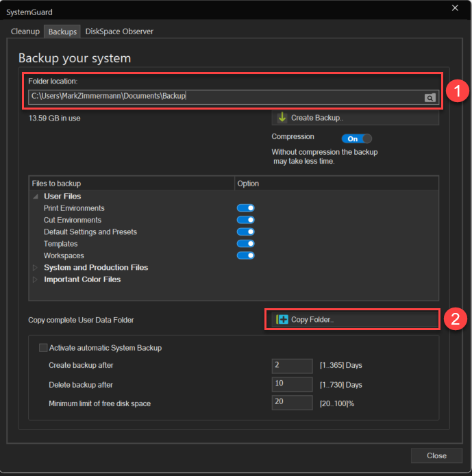Expand Important Color Files node

[x=35, y=279]
